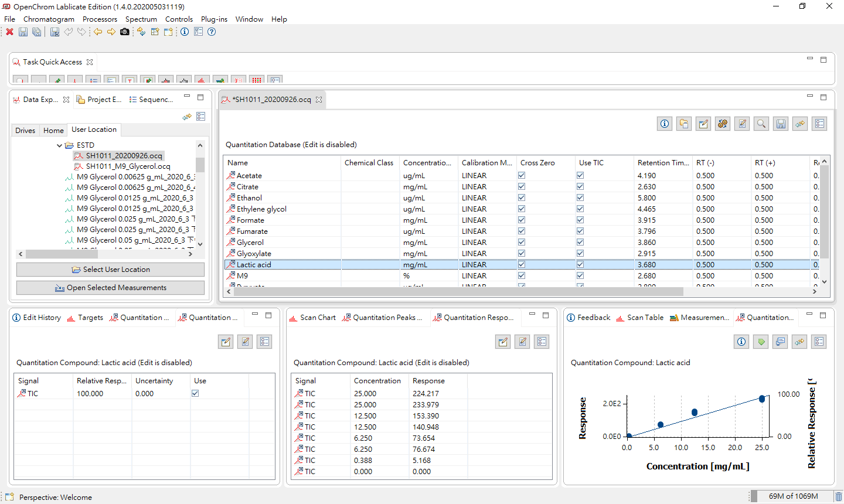The width and height of the screenshot is (844, 504).
Task: Toggle the Use checkbox for the TIC signal
Action: (x=196, y=393)
